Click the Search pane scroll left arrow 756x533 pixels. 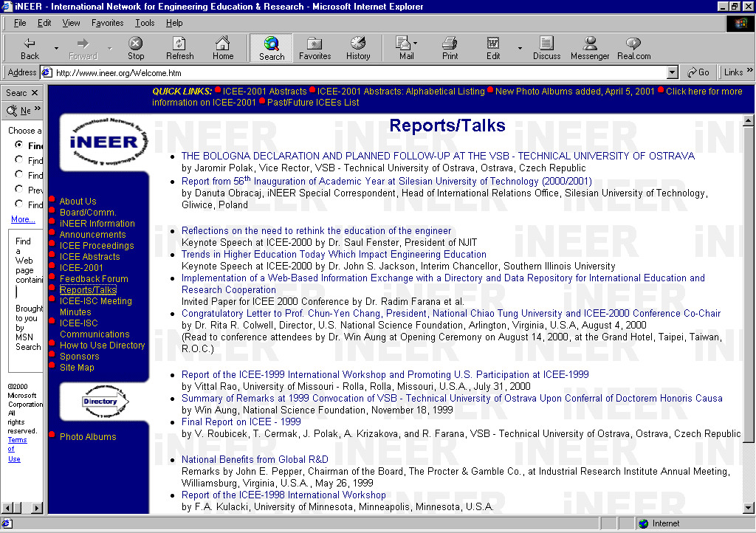7,507
